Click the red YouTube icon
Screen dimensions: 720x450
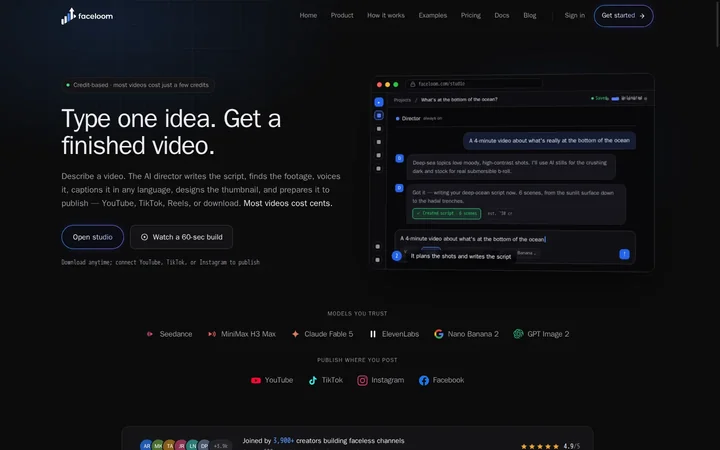point(256,380)
